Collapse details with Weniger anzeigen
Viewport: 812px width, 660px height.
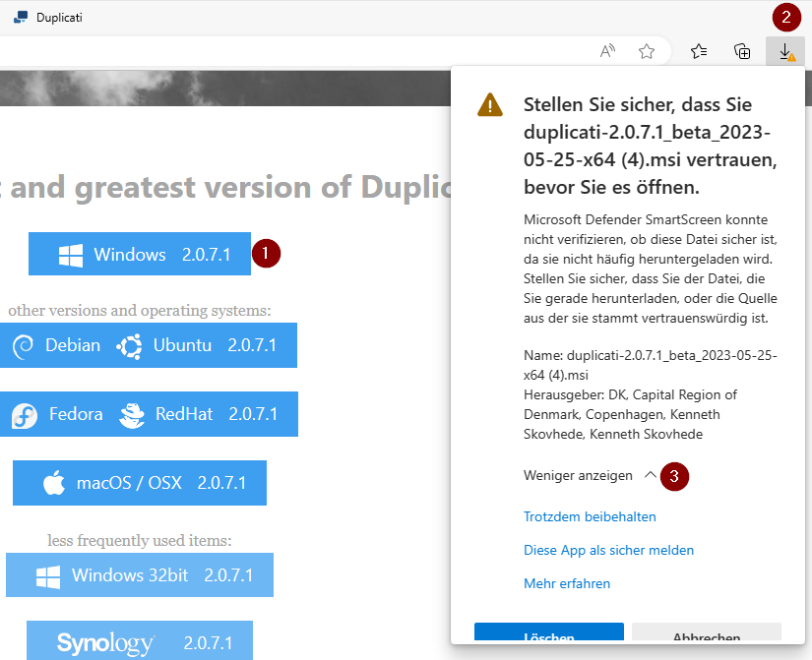point(590,475)
